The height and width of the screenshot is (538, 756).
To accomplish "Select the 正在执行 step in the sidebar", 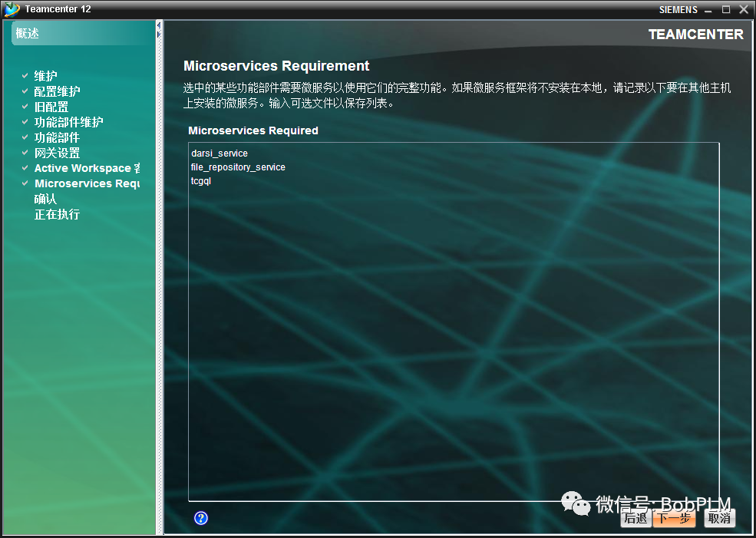I will [57, 215].
